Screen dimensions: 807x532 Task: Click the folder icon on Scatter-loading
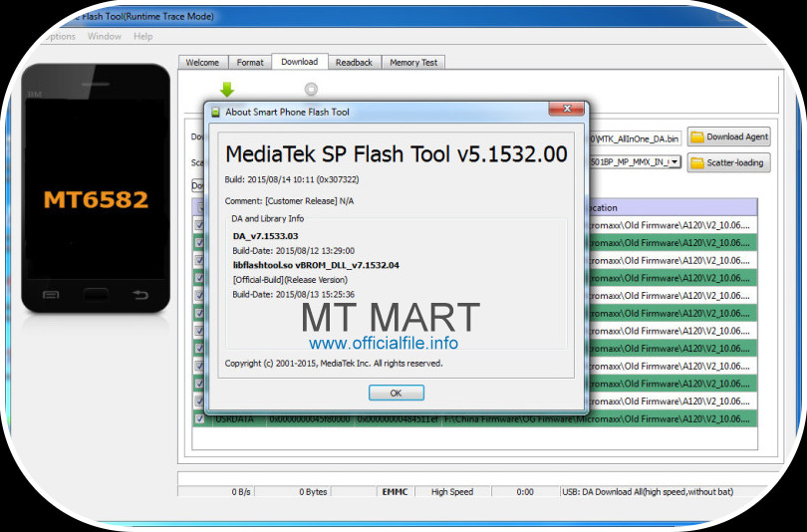tap(696, 163)
